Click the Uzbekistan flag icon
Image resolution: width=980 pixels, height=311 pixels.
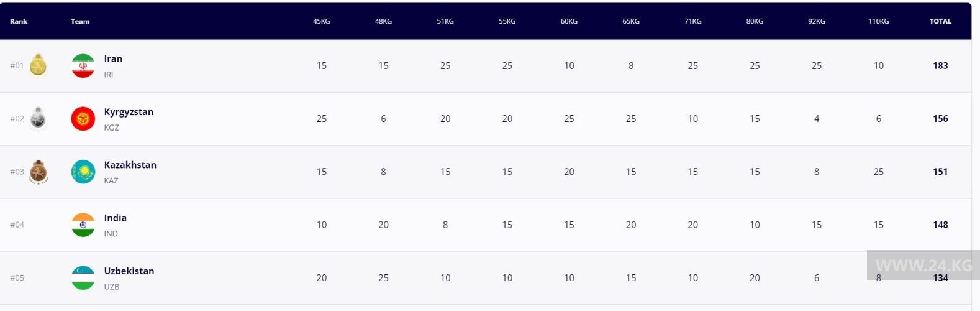(x=83, y=277)
